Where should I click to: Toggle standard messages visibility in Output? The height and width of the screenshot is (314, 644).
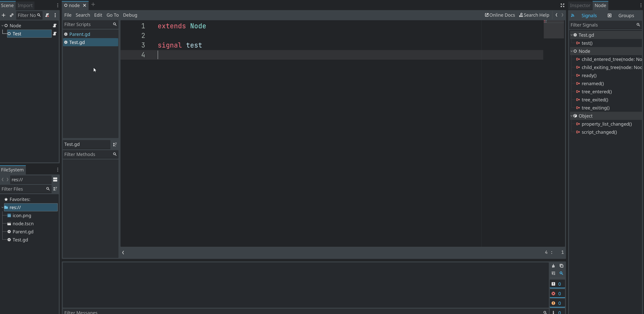(x=557, y=284)
